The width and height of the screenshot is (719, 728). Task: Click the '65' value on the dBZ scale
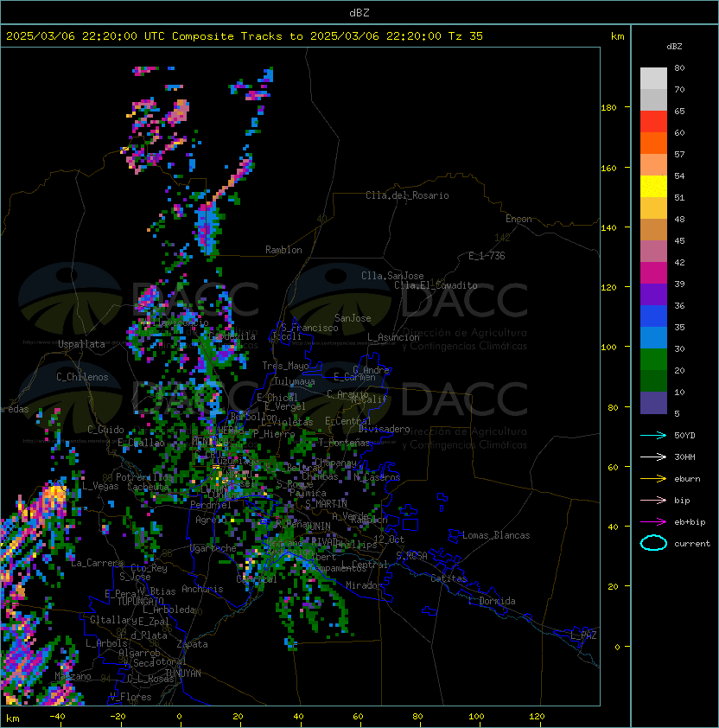679,111
